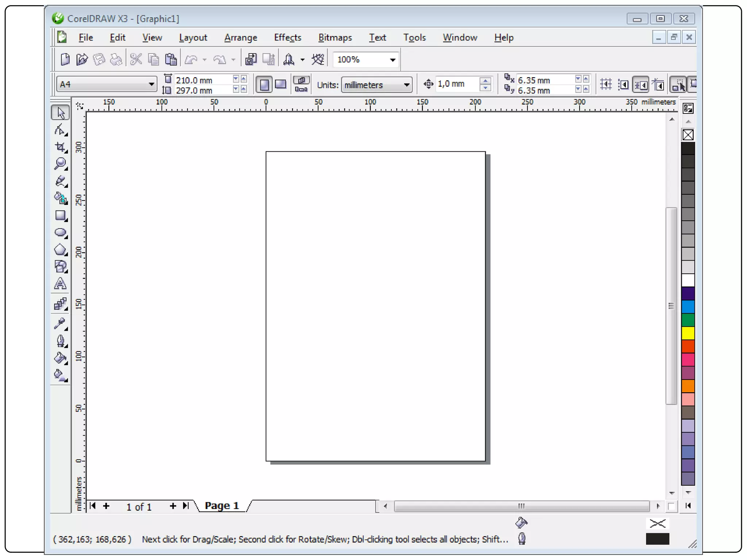Open the zoom level 100% dropdown
Viewport: 747px width, 560px height.
click(x=392, y=60)
